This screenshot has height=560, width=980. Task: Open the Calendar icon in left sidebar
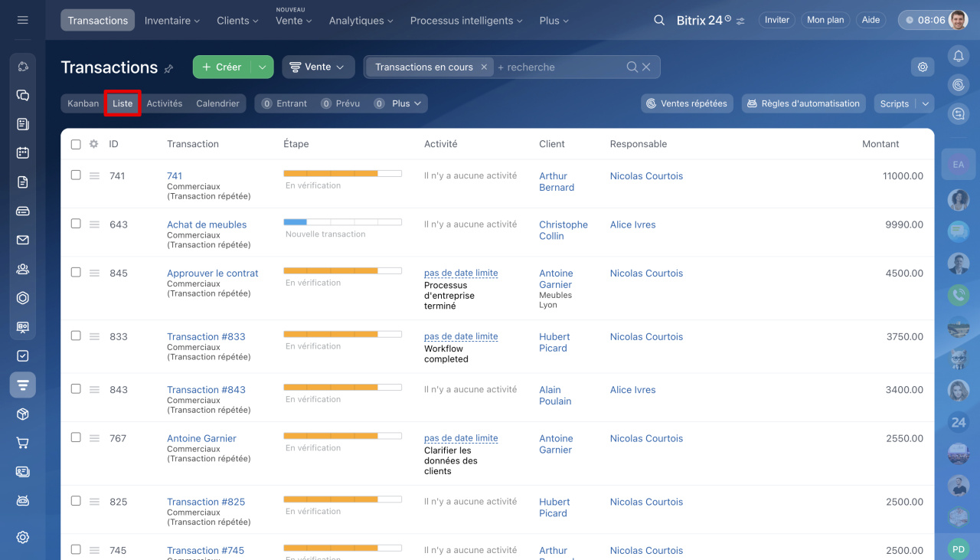(22, 152)
